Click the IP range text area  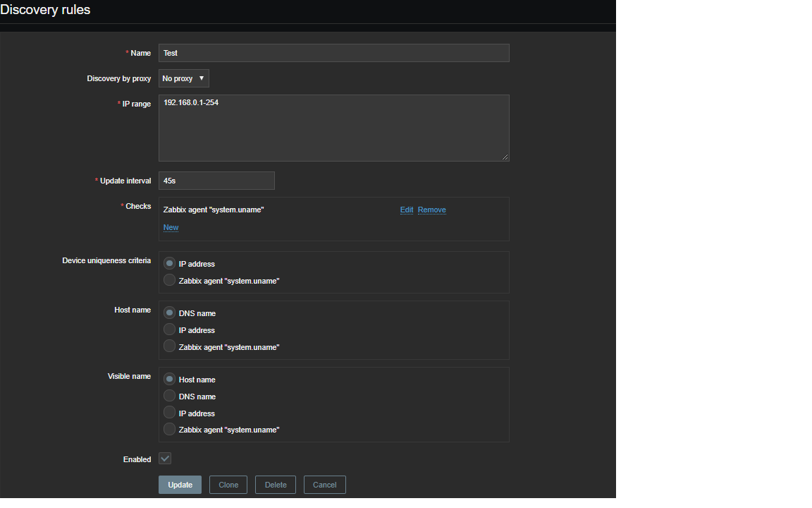point(333,128)
